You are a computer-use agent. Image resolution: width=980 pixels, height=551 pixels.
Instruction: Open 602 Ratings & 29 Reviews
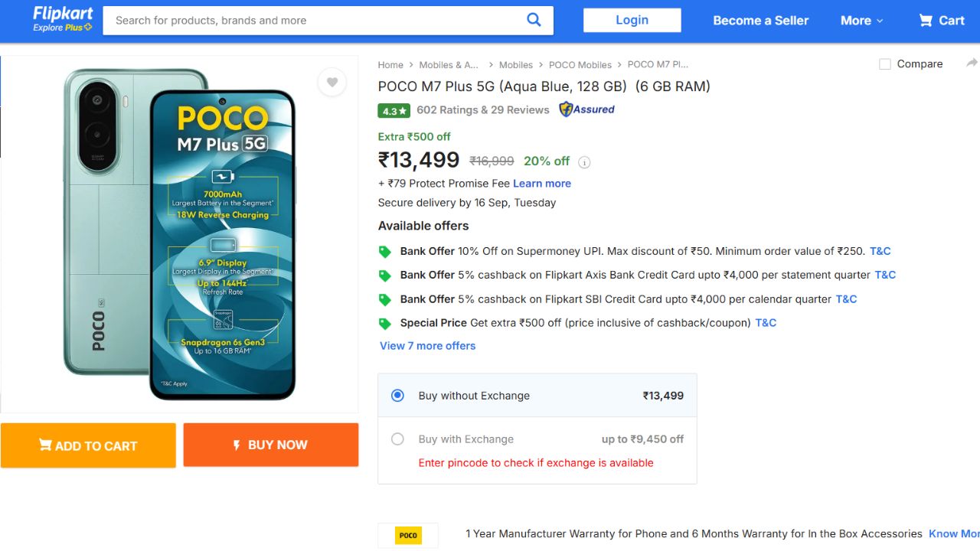[x=483, y=110]
